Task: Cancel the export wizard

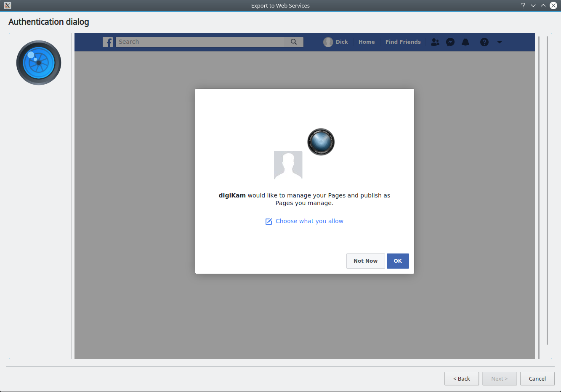Action: click(537, 379)
